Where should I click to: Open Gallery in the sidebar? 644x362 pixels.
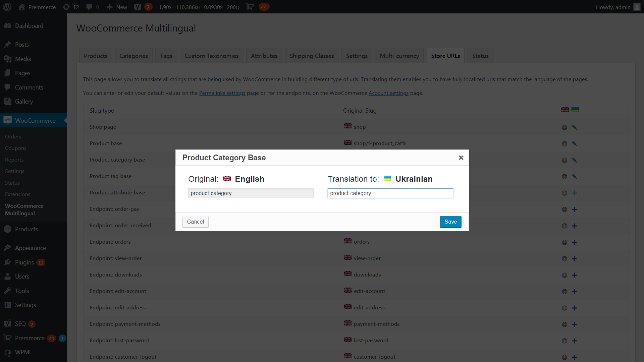[x=24, y=102]
